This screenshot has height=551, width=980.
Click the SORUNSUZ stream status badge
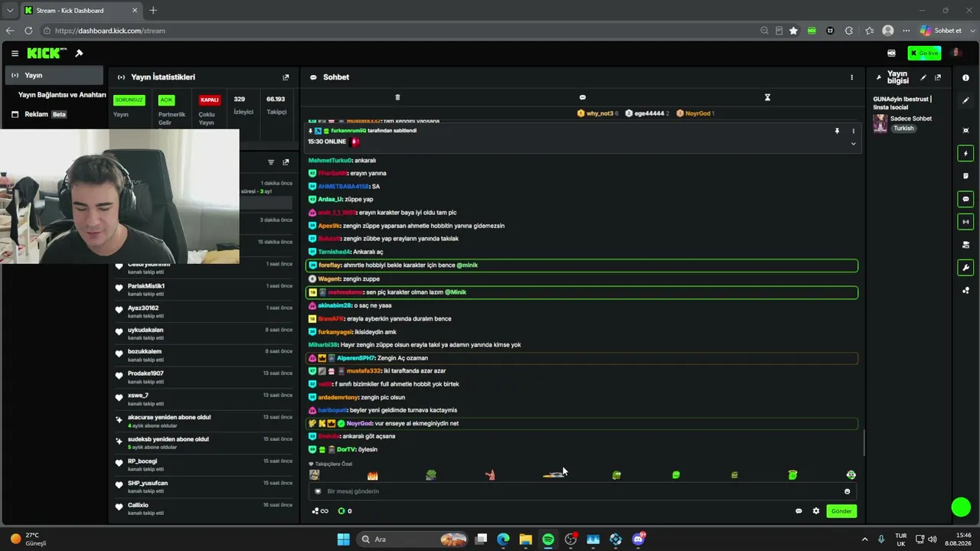tap(129, 100)
